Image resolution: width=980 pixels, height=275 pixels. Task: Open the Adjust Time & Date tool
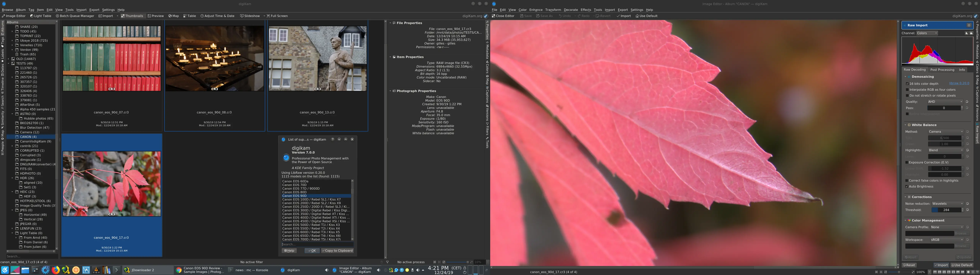[x=217, y=16]
